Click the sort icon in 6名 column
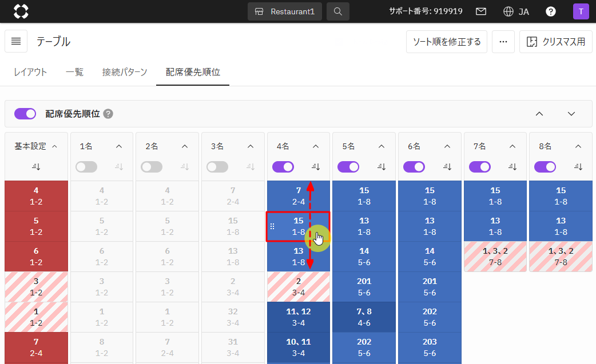596x364 pixels. [x=447, y=167]
